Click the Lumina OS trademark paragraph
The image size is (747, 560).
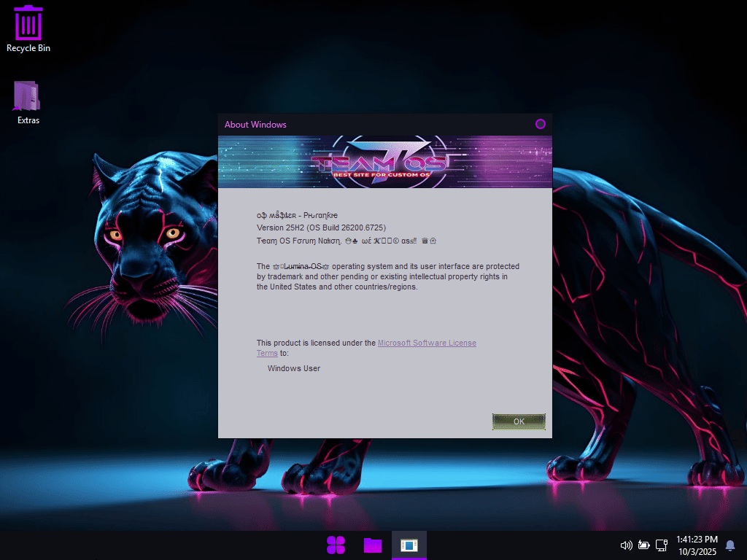click(x=387, y=276)
